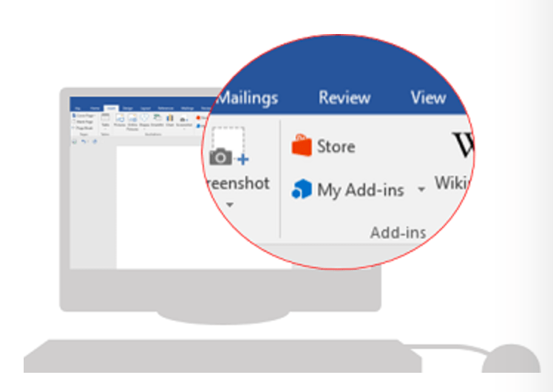This screenshot has width=553, height=392.
Task: Open the Review tab in magnified ribbon
Action: (x=345, y=98)
